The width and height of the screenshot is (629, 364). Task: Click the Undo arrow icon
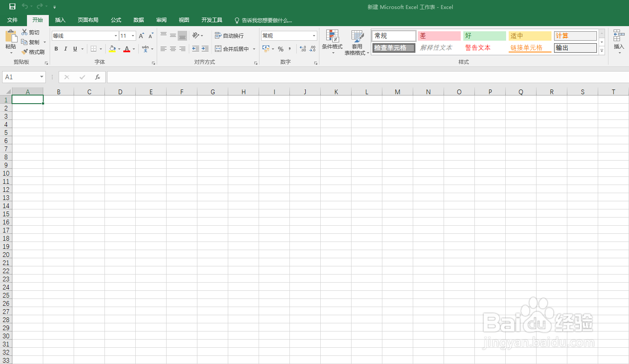(x=25, y=6)
